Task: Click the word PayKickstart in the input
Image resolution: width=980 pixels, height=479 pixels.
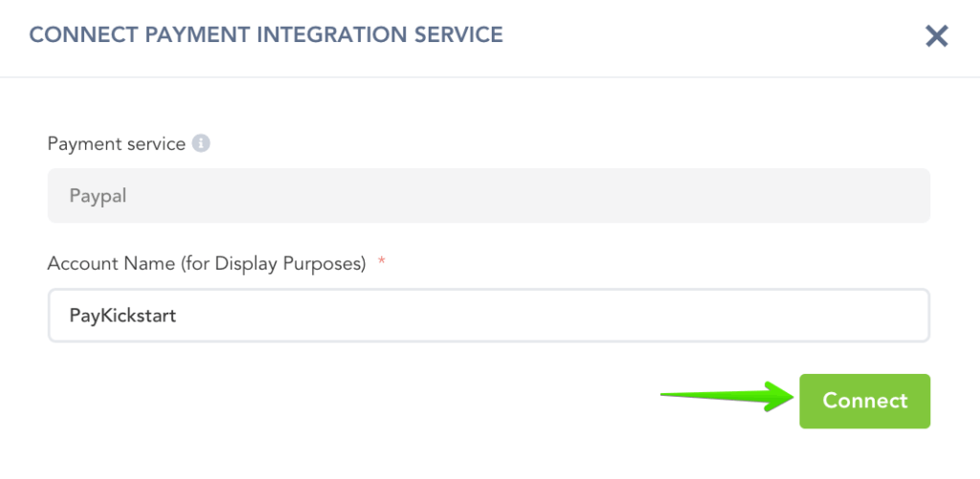Action: tap(122, 316)
